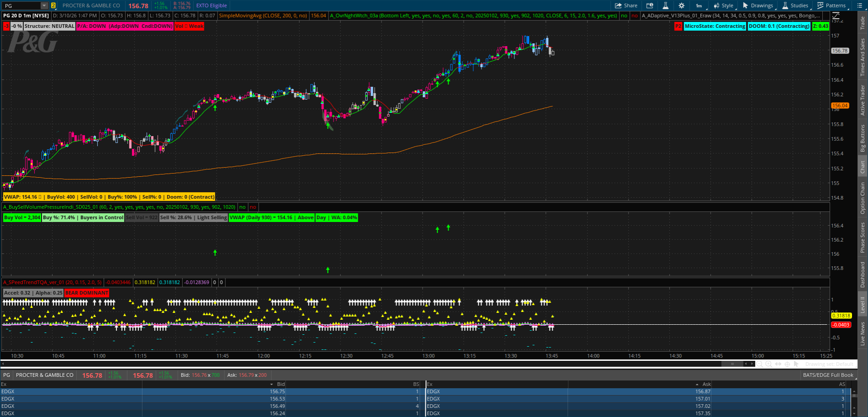Click the zoom in magnifier icon
Screen dimensions: 868x417
[x=769, y=364]
